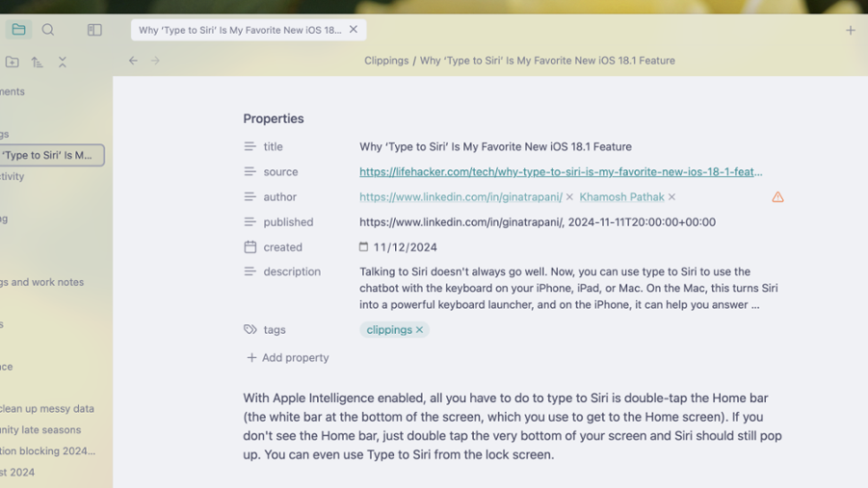The image size is (868, 488).
Task: Navigate back with the left arrow
Action: coord(133,61)
